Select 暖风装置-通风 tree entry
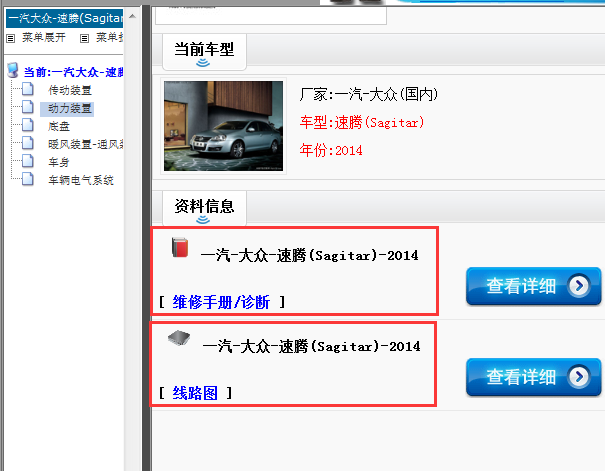 (86, 144)
